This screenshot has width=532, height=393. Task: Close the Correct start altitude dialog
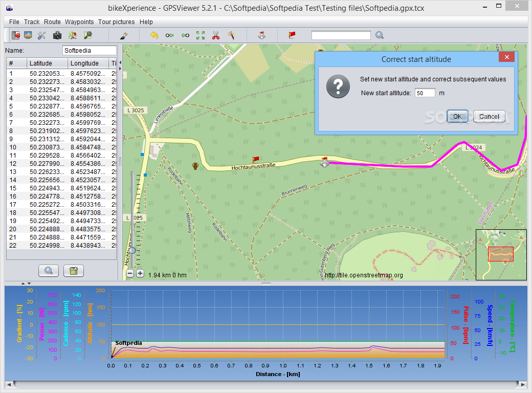point(506,57)
